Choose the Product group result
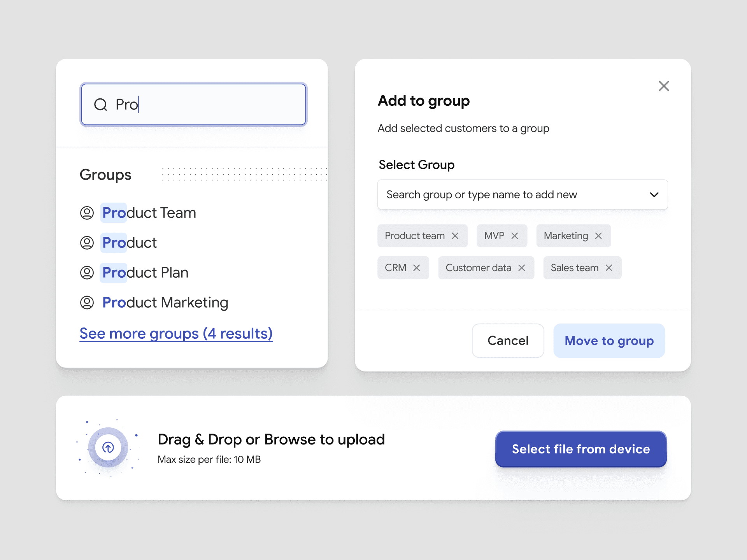747x560 pixels. tap(129, 243)
